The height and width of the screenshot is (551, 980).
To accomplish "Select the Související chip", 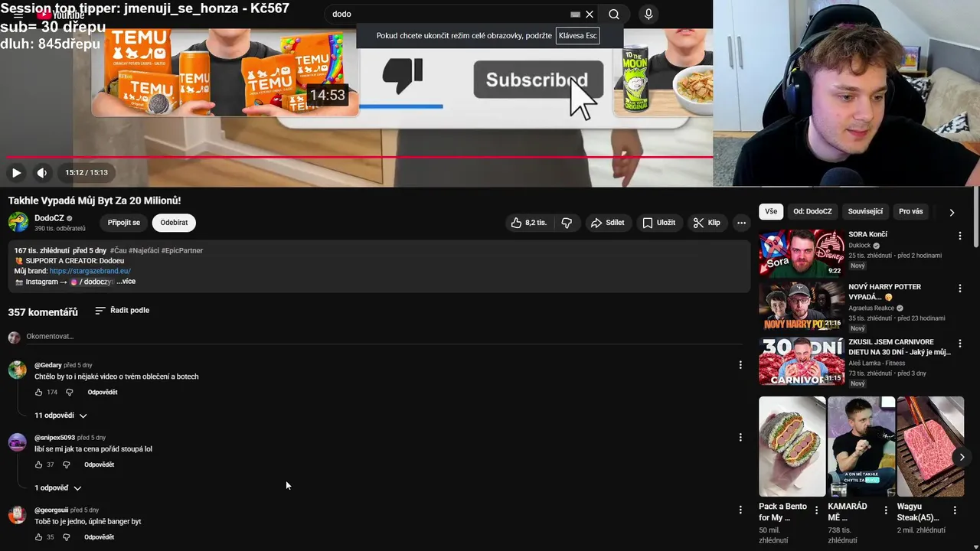I will pos(865,212).
